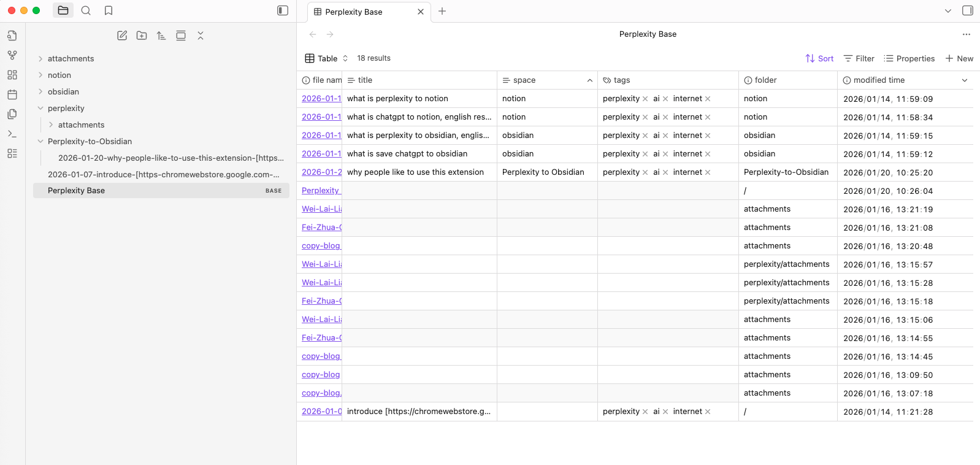
Task: Remove internet tag in 11:21:28 row
Action: [x=708, y=412]
